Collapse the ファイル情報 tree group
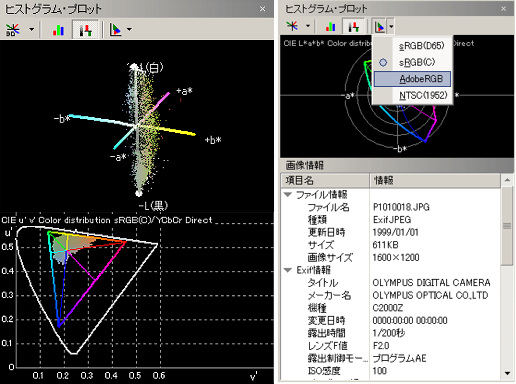The width and height of the screenshot is (516, 384). (x=288, y=194)
